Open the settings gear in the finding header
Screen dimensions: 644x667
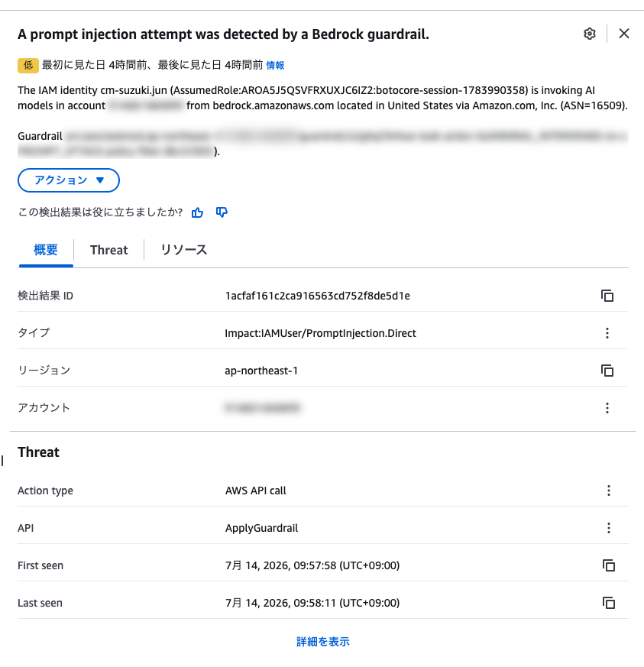[590, 34]
